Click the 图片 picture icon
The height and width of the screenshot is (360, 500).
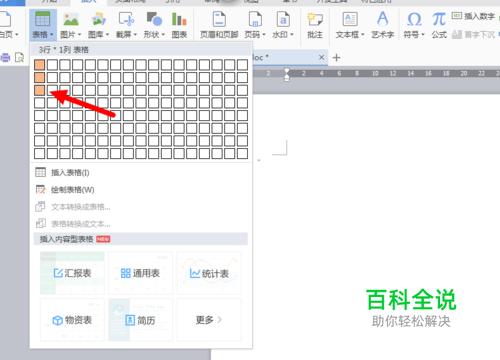71,19
